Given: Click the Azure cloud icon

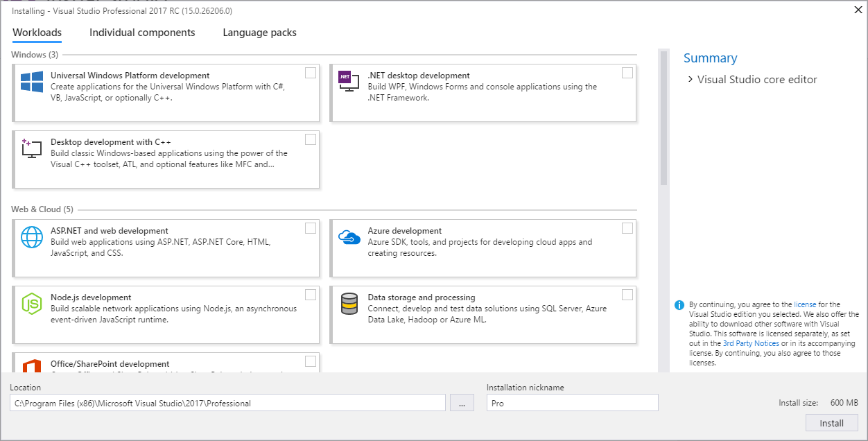Looking at the screenshot, I should (349, 237).
